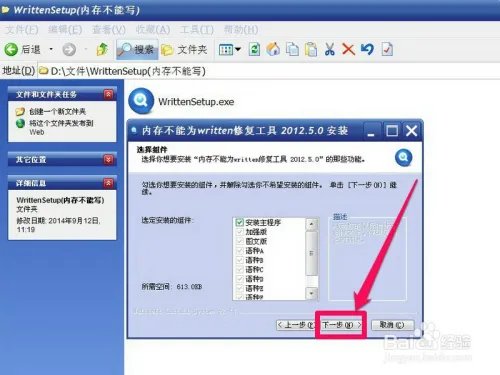
Task: Toggle the 加强版 checkbox
Action: [239, 232]
